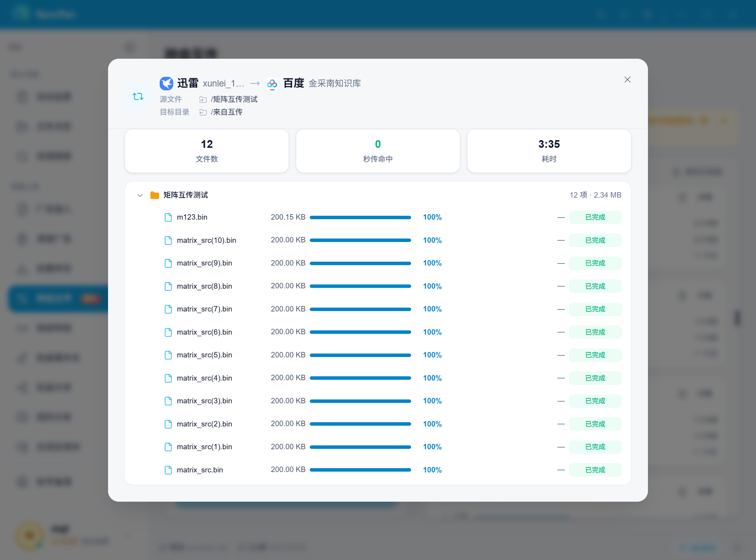Screen dimensions: 756x560
Task: Click the Baidu netdisk logo icon
Action: pyautogui.click(x=272, y=83)
